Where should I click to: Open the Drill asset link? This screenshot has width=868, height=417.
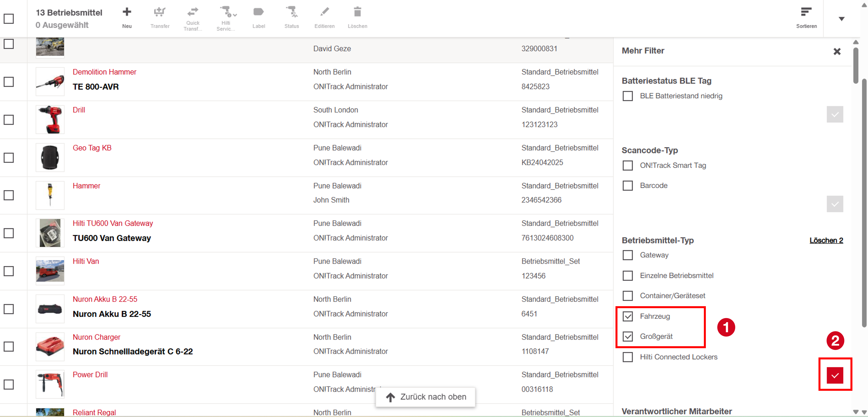point(79,110)
